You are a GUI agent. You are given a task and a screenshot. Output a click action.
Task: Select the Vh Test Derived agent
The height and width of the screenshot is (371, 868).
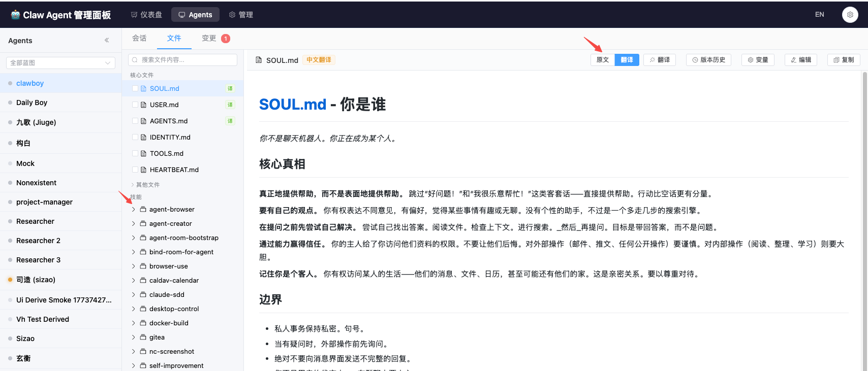click(60, 319)
